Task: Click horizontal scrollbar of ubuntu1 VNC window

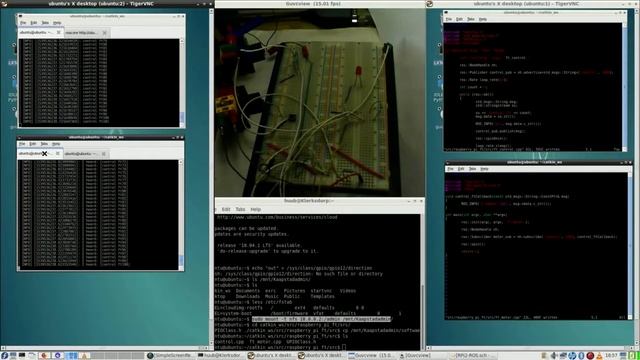Action: coord(529,348)
